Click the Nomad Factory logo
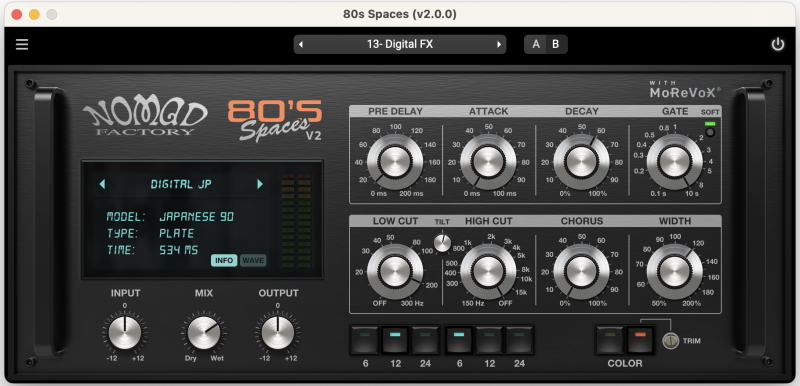 [x=145, y=116]
